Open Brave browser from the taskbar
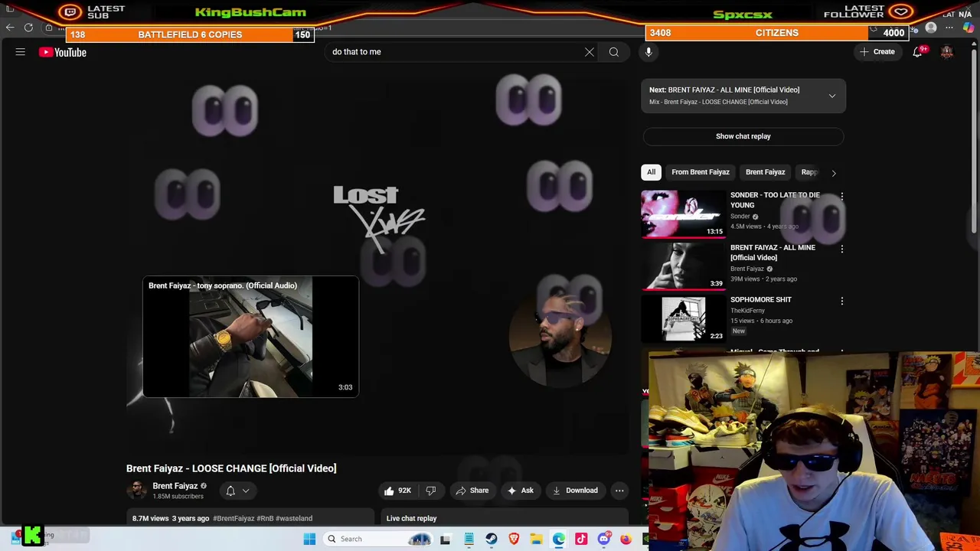980x551 pixels. [x=514, y=539]
